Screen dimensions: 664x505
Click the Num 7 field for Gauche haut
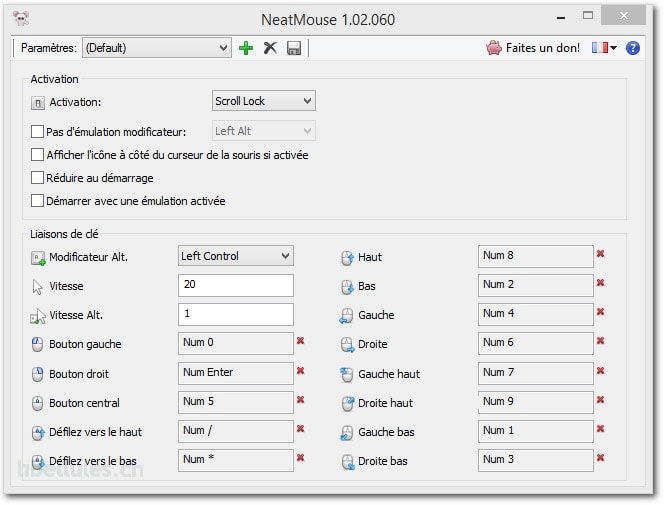(536, 373)
